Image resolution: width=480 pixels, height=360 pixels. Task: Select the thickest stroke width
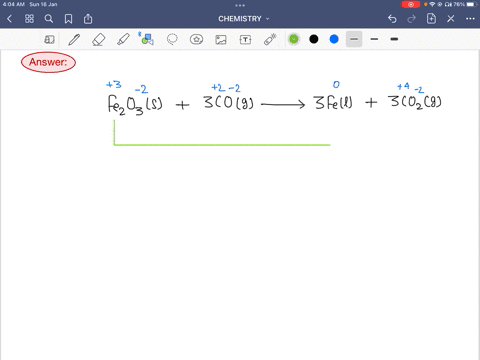[x=394, y=39]
